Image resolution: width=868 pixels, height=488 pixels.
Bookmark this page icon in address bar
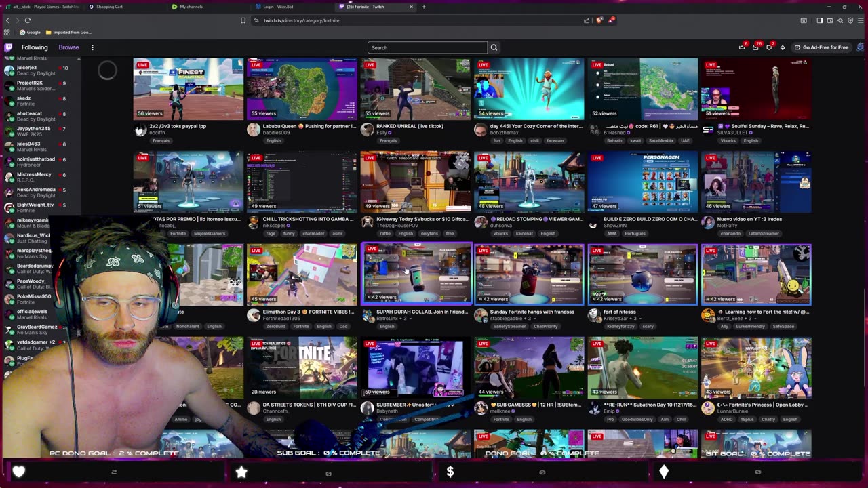pos(243,20)
